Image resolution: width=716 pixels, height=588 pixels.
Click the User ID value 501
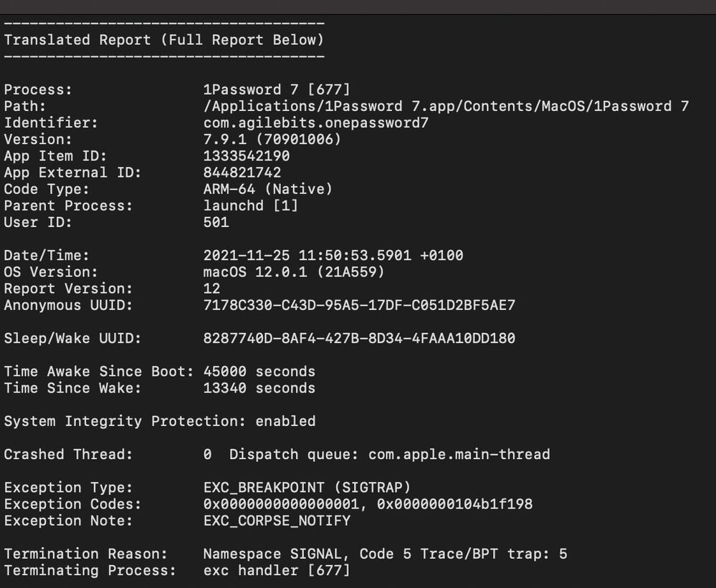click(216, 222)
